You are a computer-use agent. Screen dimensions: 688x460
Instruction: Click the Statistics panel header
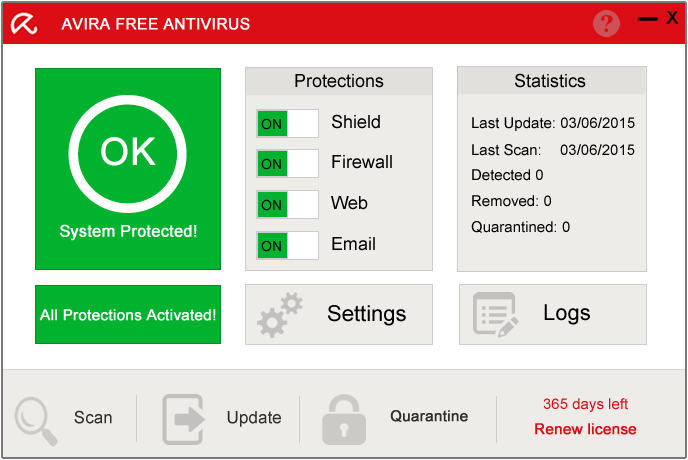tap(552, 80)
